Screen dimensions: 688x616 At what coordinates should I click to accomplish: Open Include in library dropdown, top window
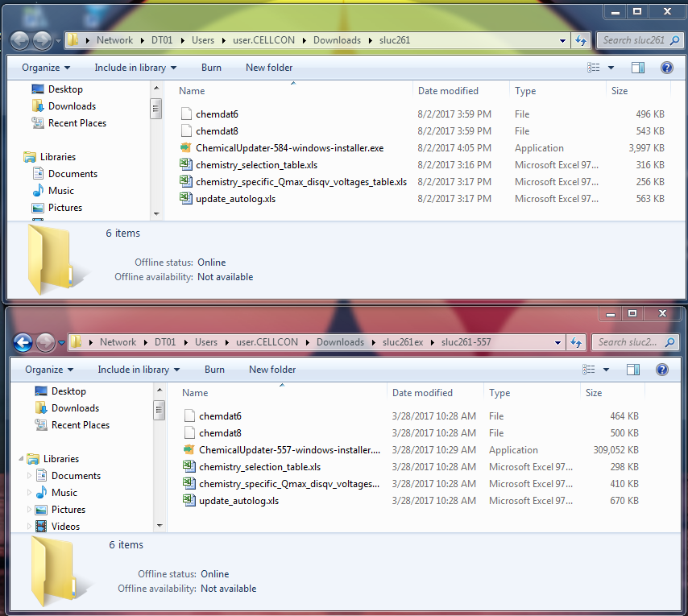tap(135, 68)
